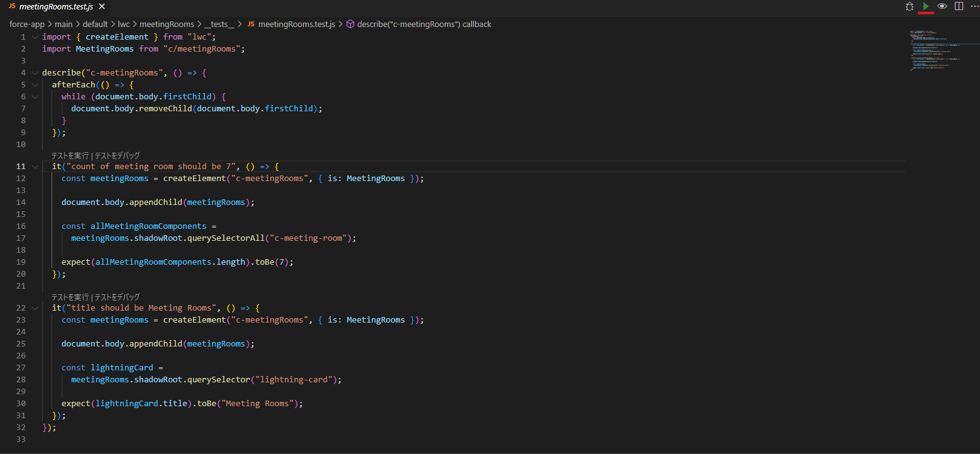Open the describe("c-meetingRooms") callback breadcrumb
Viewport: 980px width, 454px height.
[x=424, y=24]
